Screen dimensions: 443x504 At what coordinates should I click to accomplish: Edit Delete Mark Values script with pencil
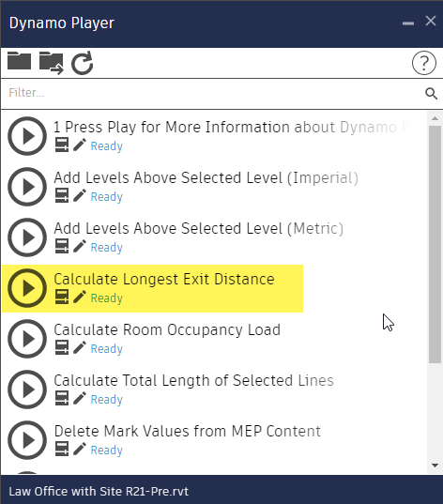[80, 449]
